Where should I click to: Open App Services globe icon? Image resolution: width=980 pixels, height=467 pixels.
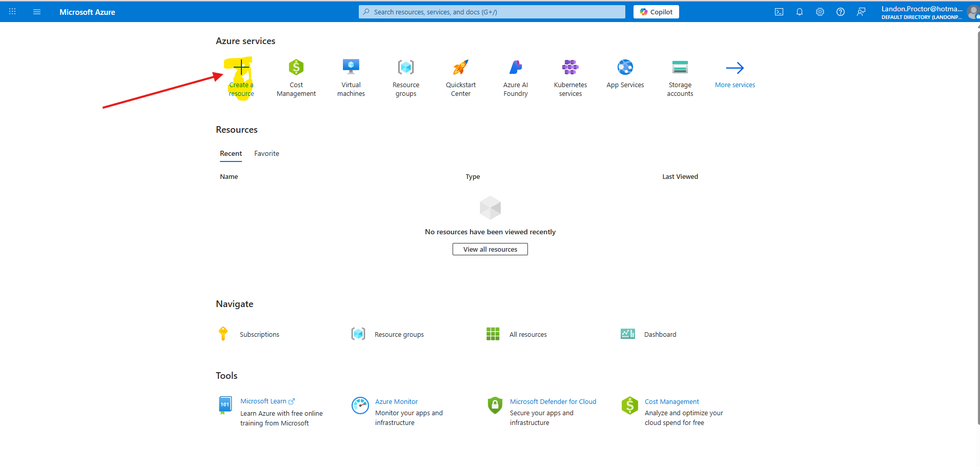625,67
